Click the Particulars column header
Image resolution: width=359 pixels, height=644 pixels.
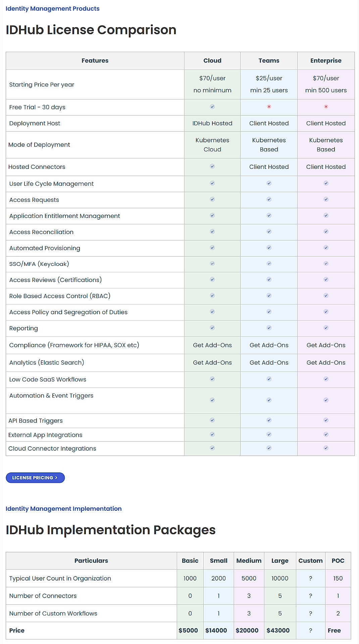[x=91, y=561]
